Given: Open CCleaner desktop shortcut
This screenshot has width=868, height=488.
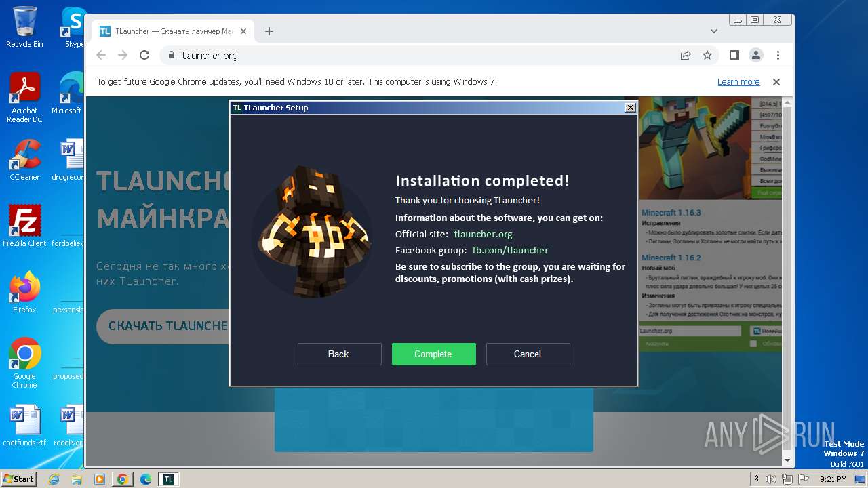Looking at the screenshot, I should tap(24, 160).
